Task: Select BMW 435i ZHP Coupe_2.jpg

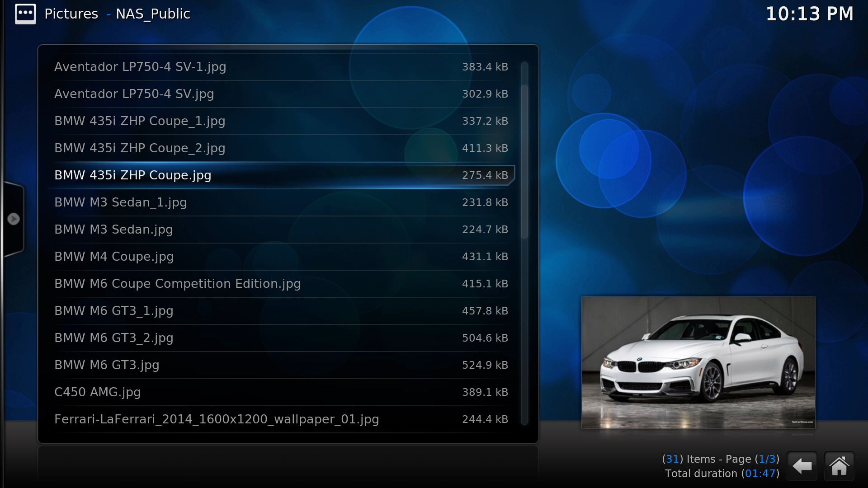Action: [281, 148]
